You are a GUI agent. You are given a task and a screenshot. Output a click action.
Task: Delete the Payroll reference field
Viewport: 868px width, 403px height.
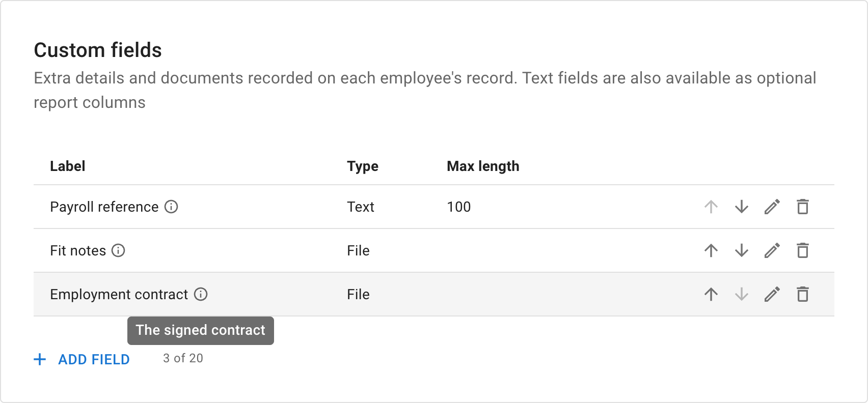(803, 207)
